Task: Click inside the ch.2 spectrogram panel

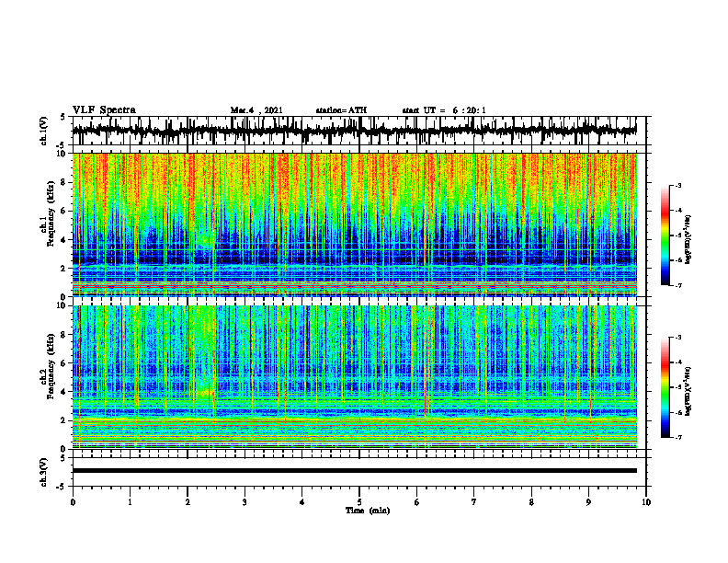Action: 354,377
